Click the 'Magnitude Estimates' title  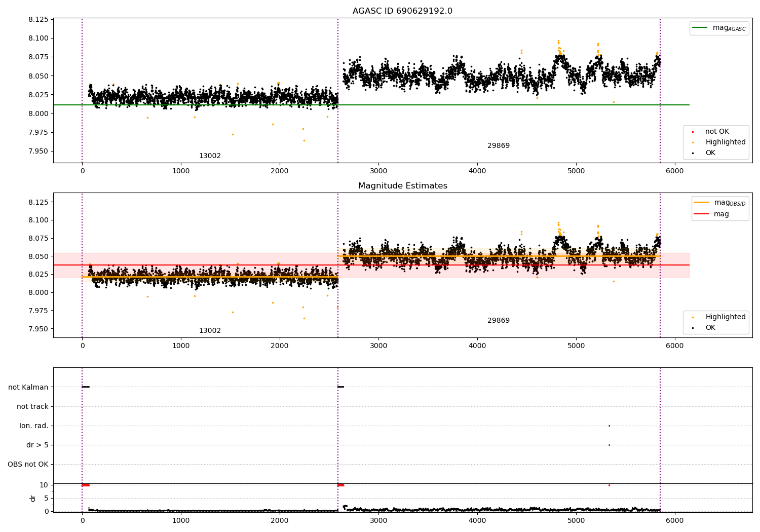pyautogui.click(x=403, y=186)
